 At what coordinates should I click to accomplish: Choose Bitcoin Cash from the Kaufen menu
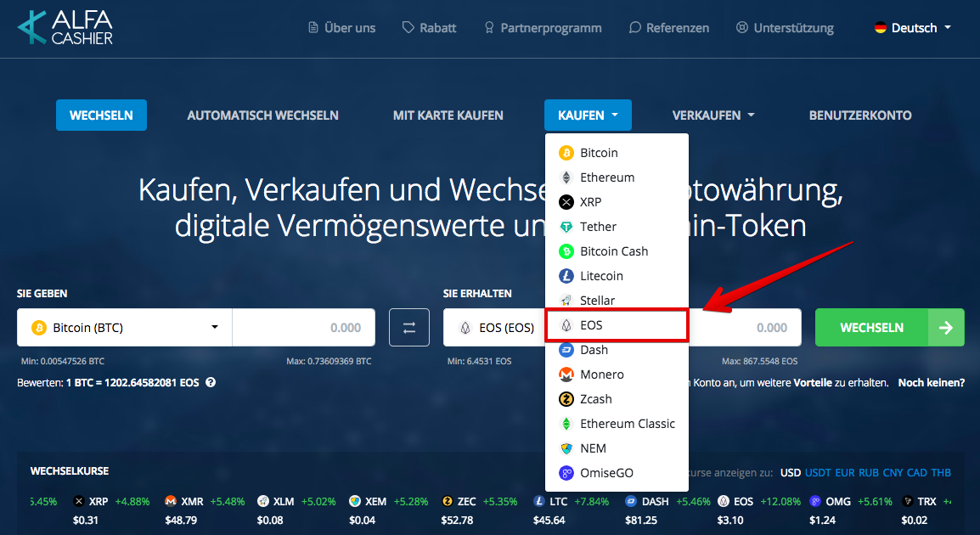[x=617, y=251]
